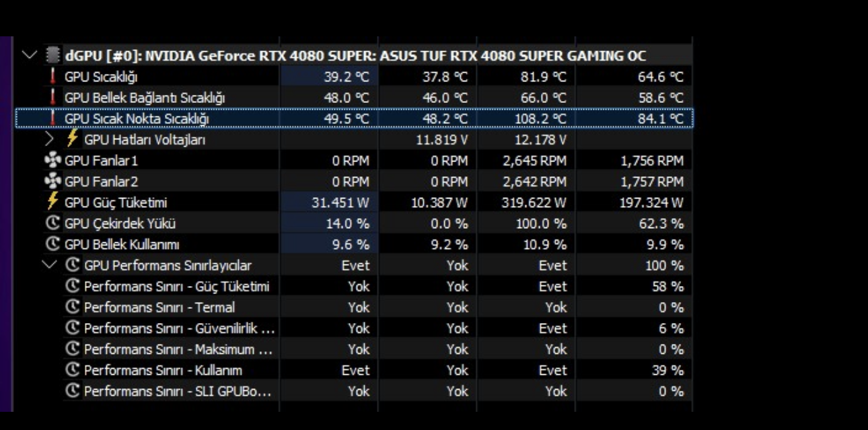Click the 12.178 V maximum voltage value
This screenshot has width=868, height=430.
[x=541, y=140]
